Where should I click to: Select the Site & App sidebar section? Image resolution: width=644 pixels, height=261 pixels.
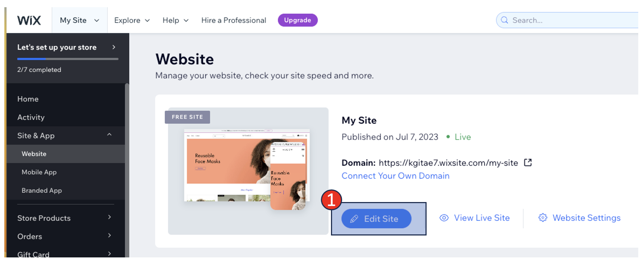click(x=66, y=136)
